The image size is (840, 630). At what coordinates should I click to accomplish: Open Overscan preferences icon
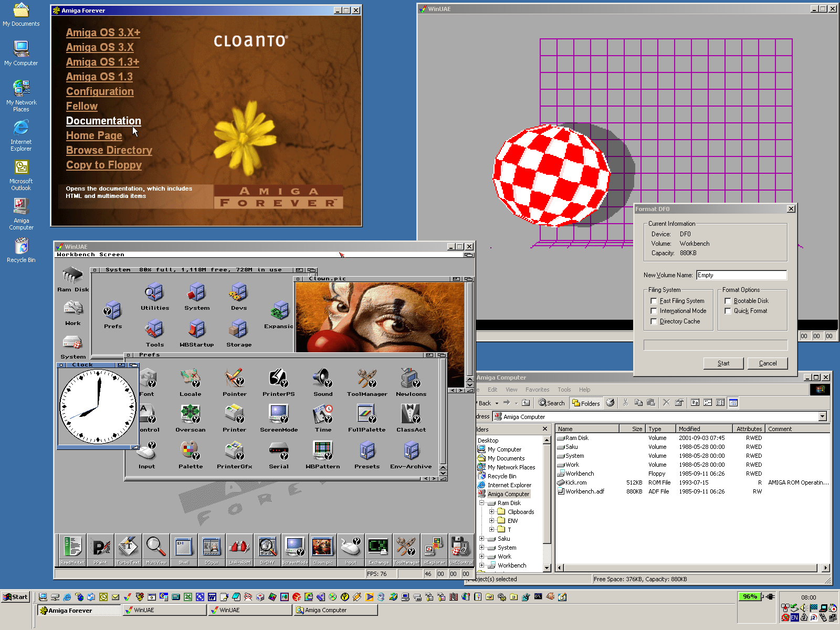pyautogui.click(x=191, y=418)
